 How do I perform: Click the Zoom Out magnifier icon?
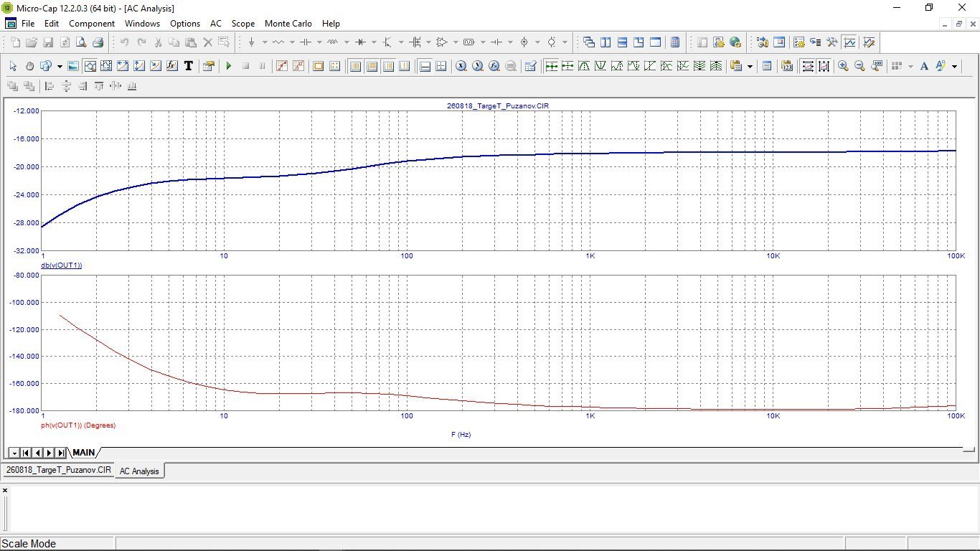[x=859, y=66]
